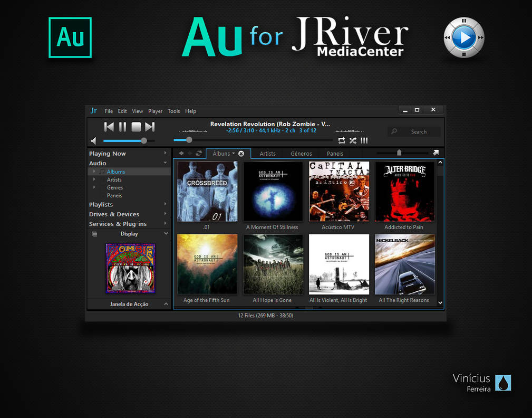Click the back navigation arrow above album grid
This screenshot has height=418, width=532.
point(182,153)
